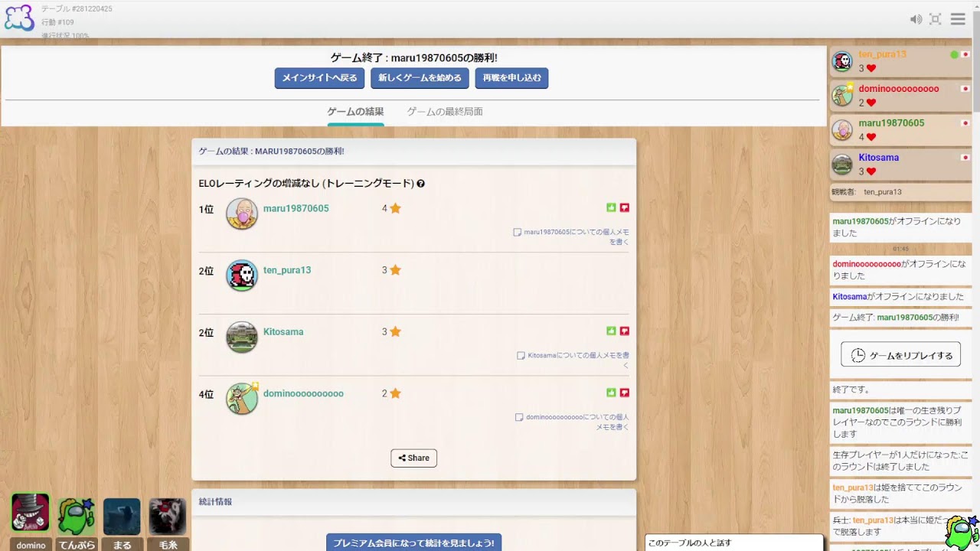Screen dimensions: 980x551
Task: Click maru19870605 name in player panel
Action: point(891,123)
